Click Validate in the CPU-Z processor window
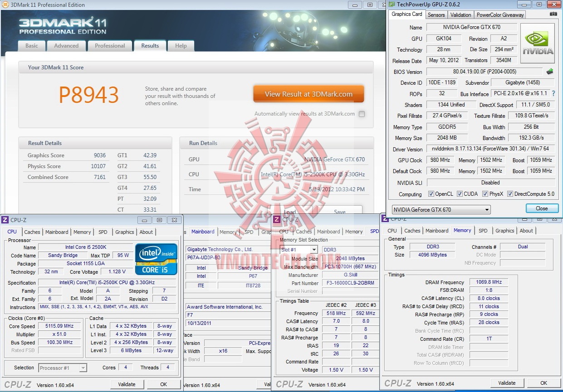Viewport: 563px width, 392px height. click(x=127, y=384)
